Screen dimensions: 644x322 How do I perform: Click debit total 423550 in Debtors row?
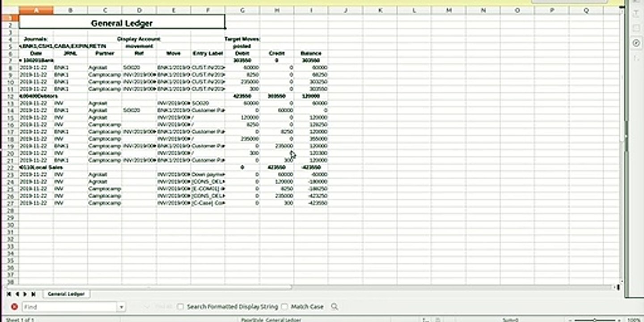tap(242, 96)
